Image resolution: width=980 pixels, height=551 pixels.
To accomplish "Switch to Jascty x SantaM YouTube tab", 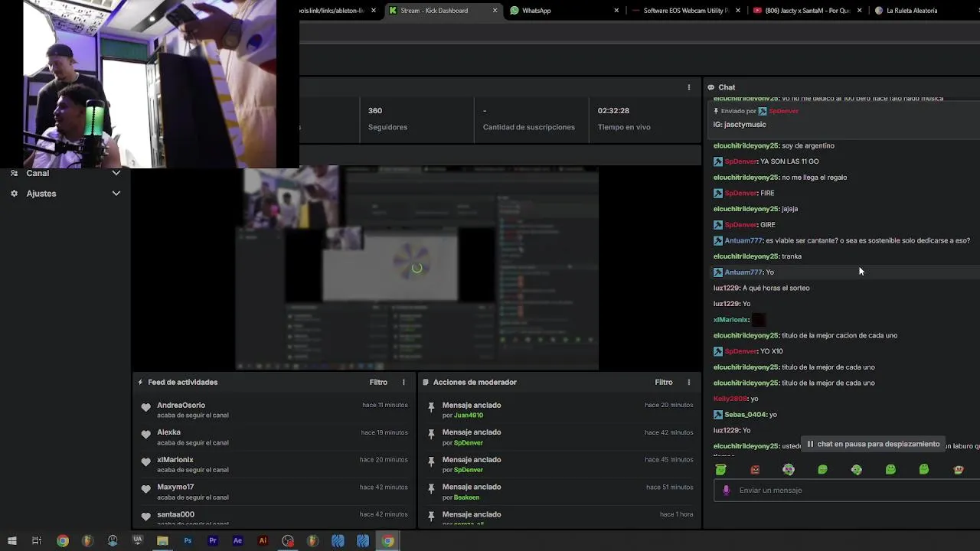I will (807, 11).
